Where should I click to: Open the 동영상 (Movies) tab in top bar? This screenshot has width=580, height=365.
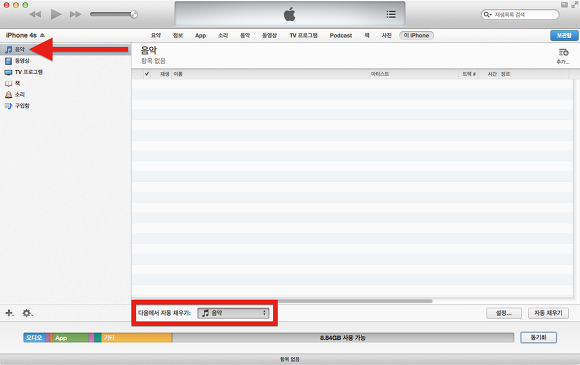point(269,35)
